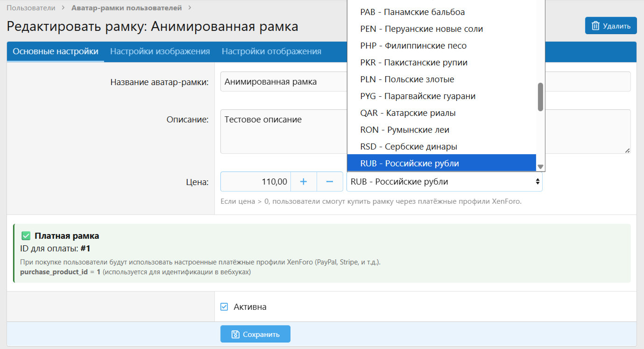Pick RSD - Сербские динары currency
Screen dimensions: 644x349
coord(409,147)
